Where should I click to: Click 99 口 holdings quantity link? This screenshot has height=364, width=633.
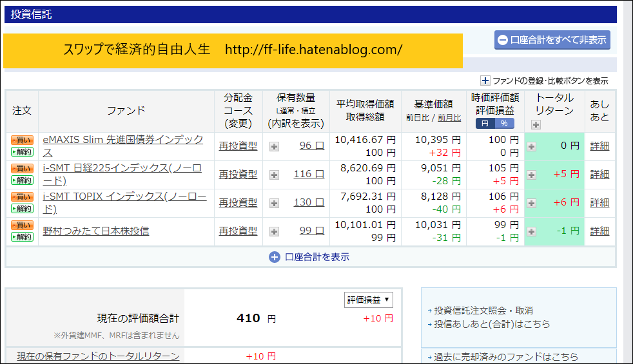click(311, 231)
